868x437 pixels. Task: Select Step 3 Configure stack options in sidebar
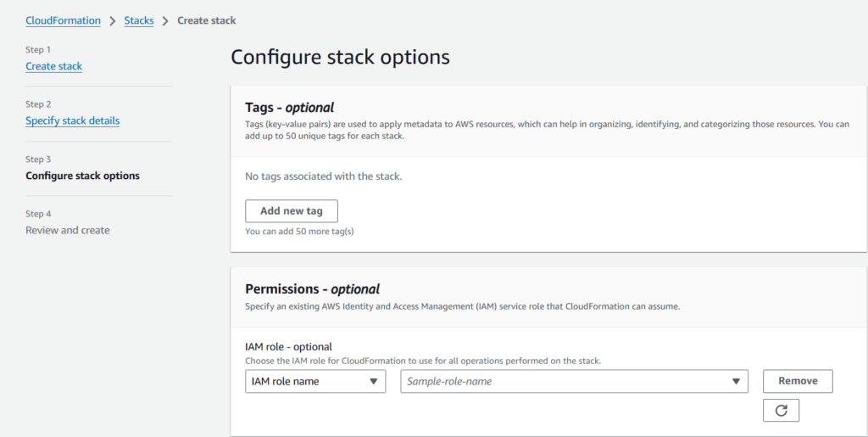tap(82, 176)
